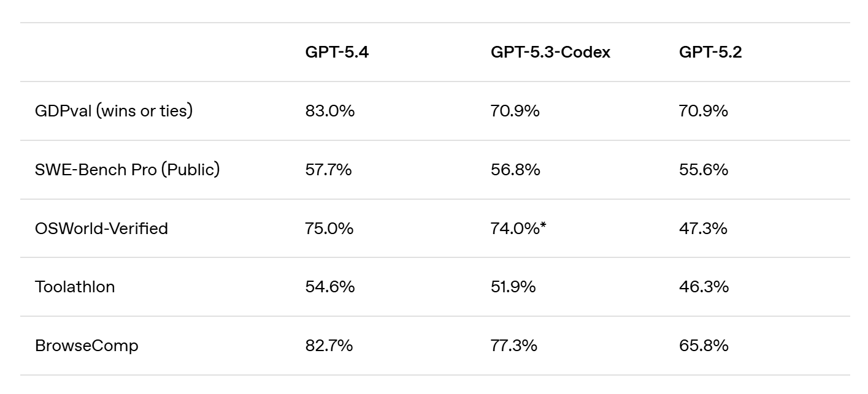The height and width of the screenshot is (394, 868).
Task: Select the GDPval (wins or ties) row label
Action: click(113, 111)
